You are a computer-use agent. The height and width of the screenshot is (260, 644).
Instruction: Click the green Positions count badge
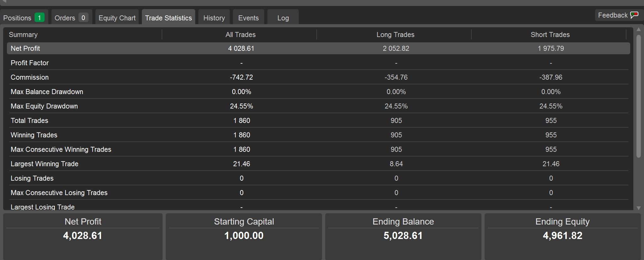[x=40, y=18]
